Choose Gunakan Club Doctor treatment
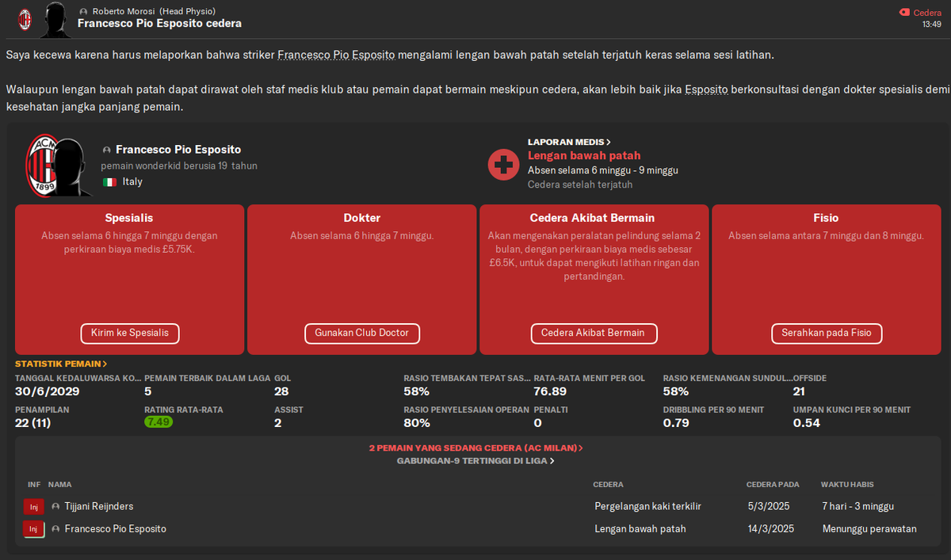 coord(361,333)
